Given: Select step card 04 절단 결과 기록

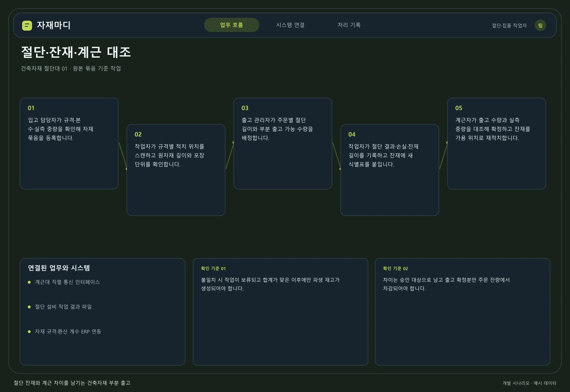Looking at the screenshot, I should click(x=390, y=170).
